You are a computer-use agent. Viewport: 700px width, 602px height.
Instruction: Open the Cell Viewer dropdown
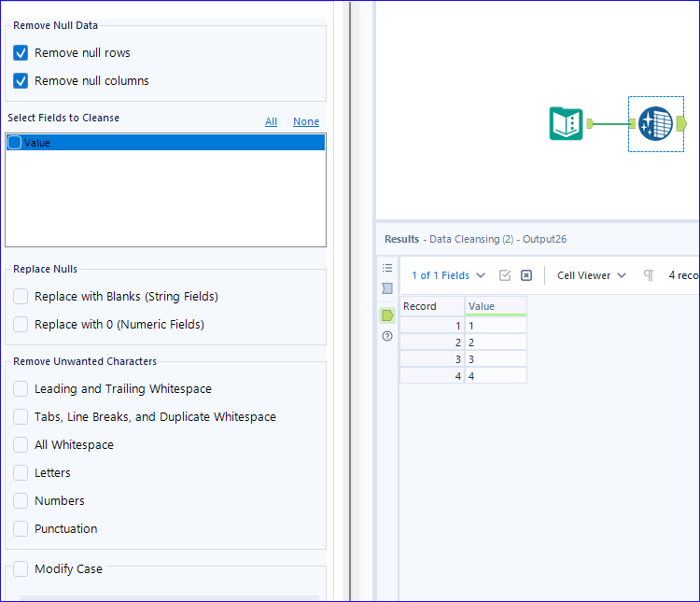(x=592, y=275)
